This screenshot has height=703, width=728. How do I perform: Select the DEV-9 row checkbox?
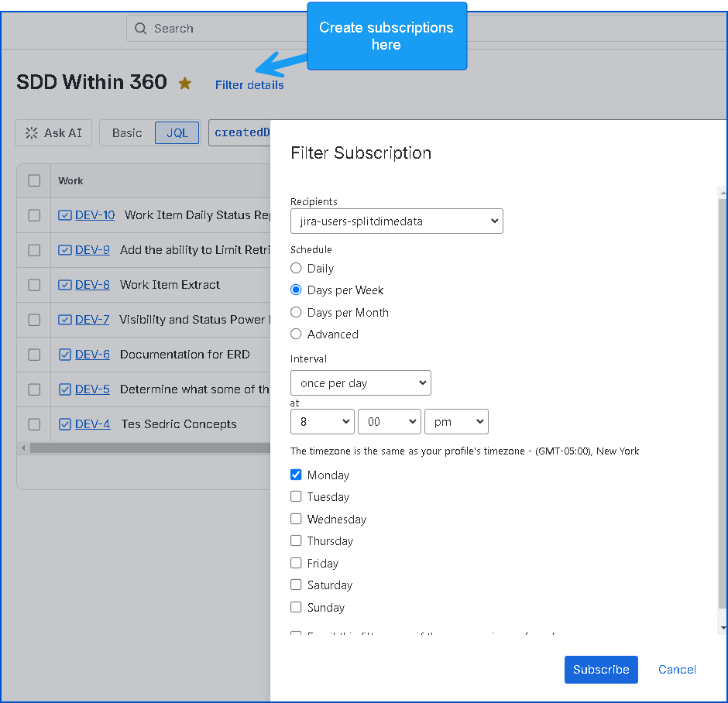tap(34, 250)
